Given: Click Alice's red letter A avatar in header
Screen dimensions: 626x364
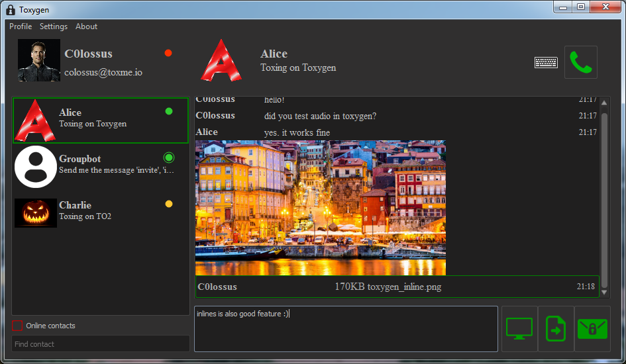Looking at the screenshot, I should [x=222, y=61].
